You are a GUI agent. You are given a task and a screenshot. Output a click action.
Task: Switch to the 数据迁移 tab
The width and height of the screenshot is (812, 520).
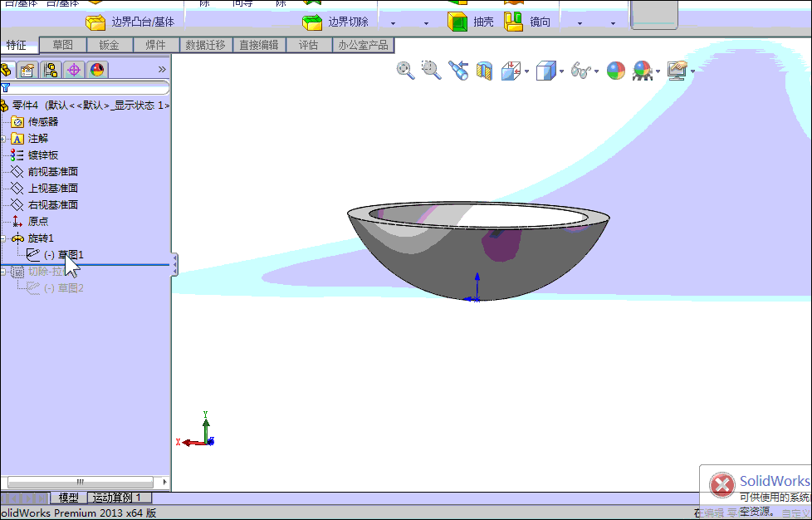pos(206,45)
